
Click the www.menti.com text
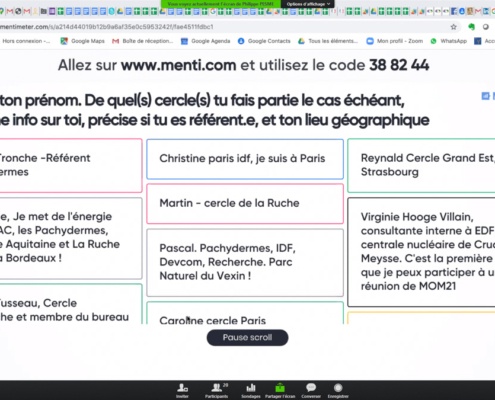pos(178,65)
